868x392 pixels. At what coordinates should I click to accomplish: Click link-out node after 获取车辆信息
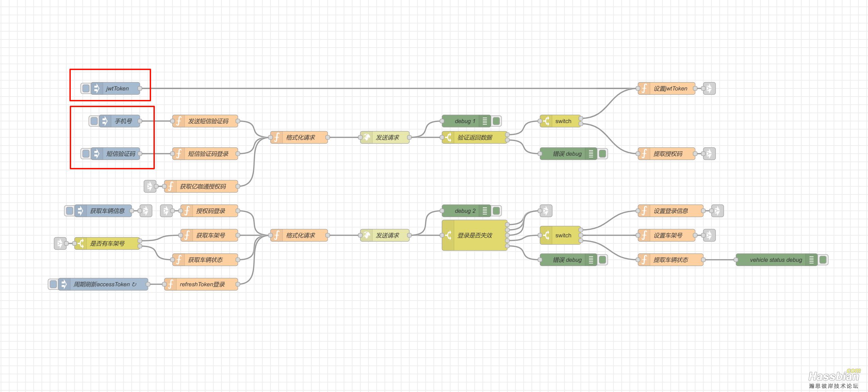tap(146, 211)
